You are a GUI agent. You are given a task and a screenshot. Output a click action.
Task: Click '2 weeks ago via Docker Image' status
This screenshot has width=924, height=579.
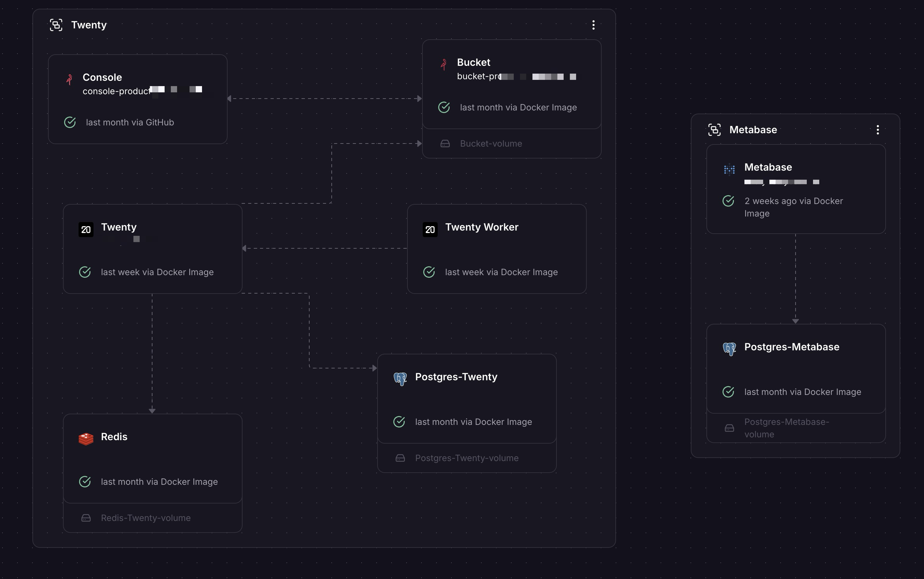click(793, 207)
